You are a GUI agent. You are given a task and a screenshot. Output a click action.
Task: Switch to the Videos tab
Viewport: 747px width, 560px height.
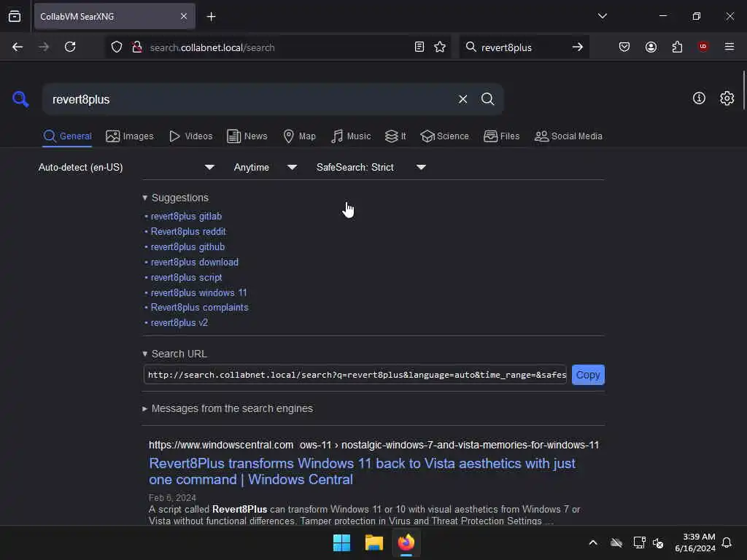(x=190, y=136)
